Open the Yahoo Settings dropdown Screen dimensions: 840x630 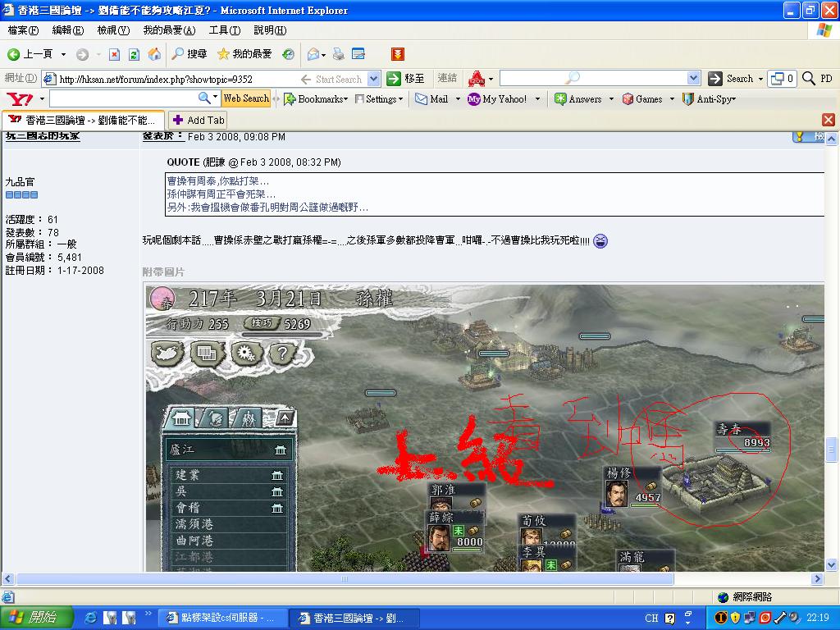379,99
